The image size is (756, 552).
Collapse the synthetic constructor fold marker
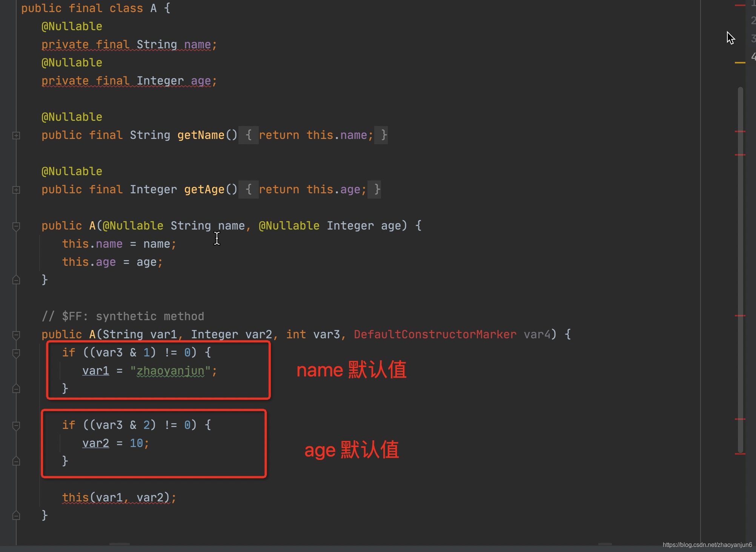(x=16, y=335)
